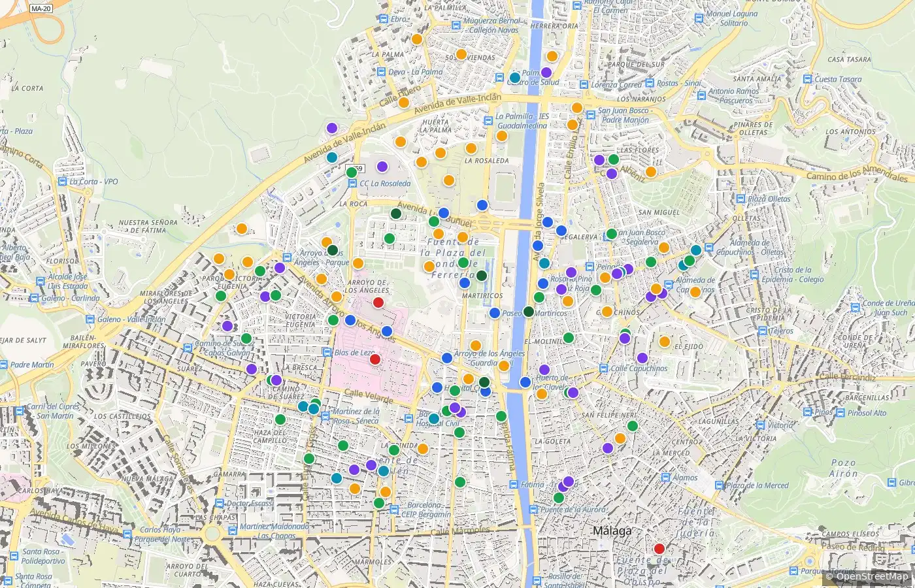Screen dimensions: 915x588
Task: Select the Calle Capuchinos bus stop icon
Action: coord(604,368)
